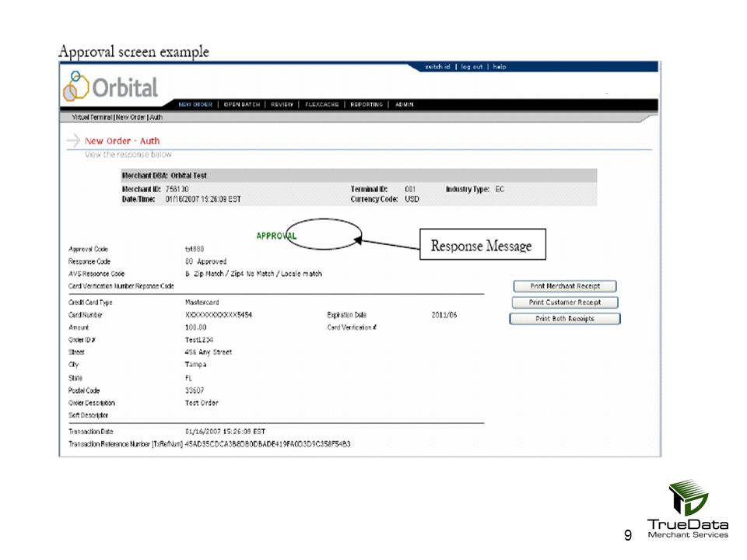Click the Transaction Reference Number hash value
The height and width of the screenshot is (560, 747).
268,444
